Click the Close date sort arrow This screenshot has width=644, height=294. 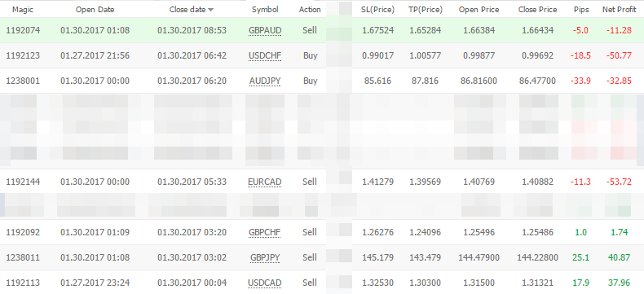tap(211, 10)
